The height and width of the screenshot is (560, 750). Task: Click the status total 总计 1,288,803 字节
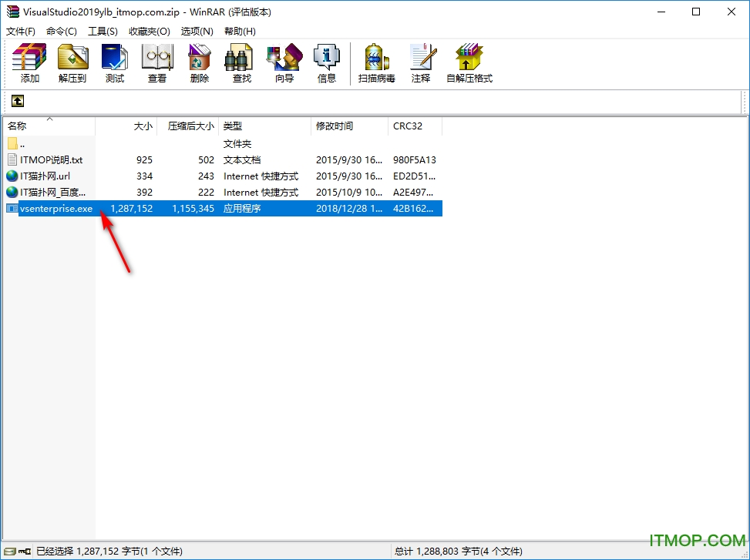coord(458,552)
